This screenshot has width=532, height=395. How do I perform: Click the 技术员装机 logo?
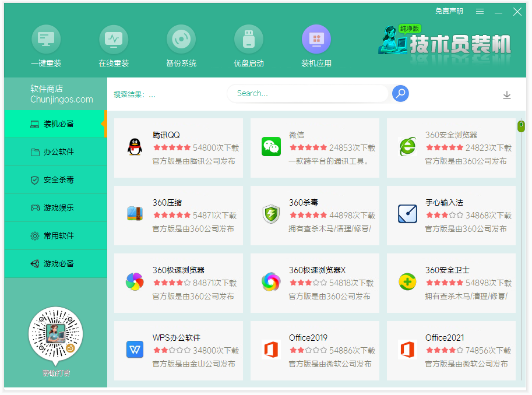pyautogui.click(x=445, y=44)
